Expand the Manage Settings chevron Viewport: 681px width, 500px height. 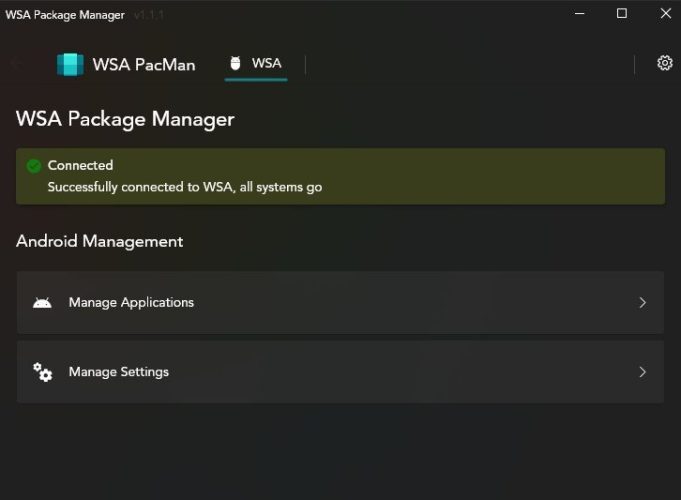pos(642,372)
